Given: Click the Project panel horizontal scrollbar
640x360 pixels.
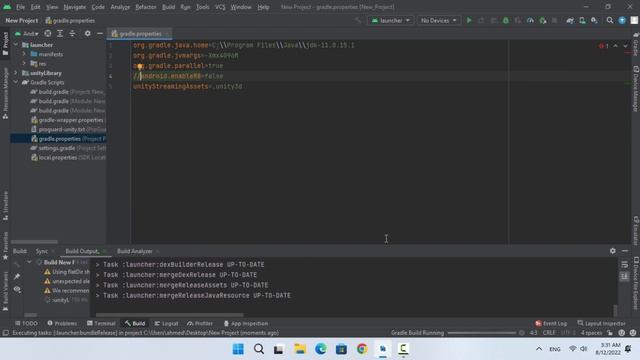Looking at the screenshot, I should tap(34, 242).
